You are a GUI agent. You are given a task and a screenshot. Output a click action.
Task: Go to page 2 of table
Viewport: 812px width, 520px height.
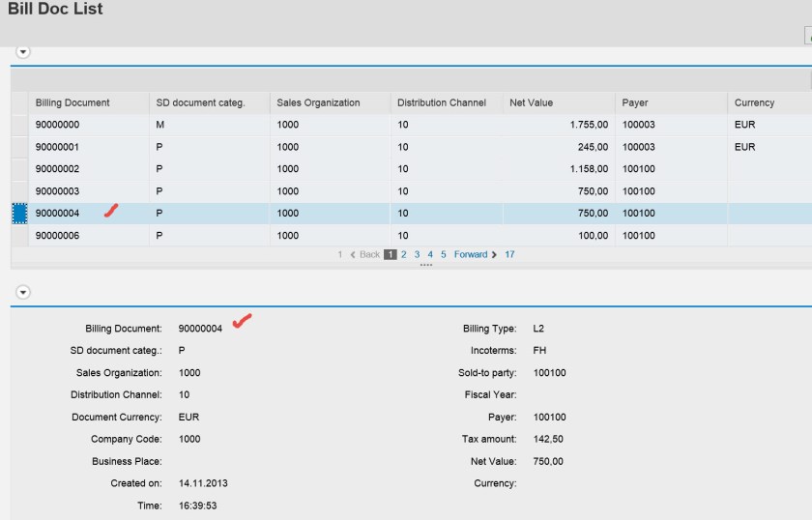tap(404, 255)
